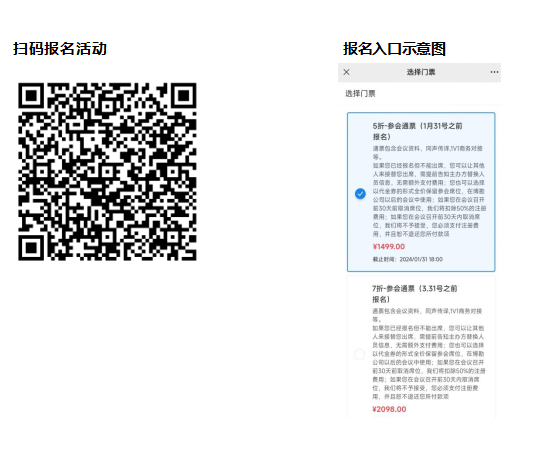Click the ¥2098.00 price
The image size is (556, 452).
[x=389, y=409]
